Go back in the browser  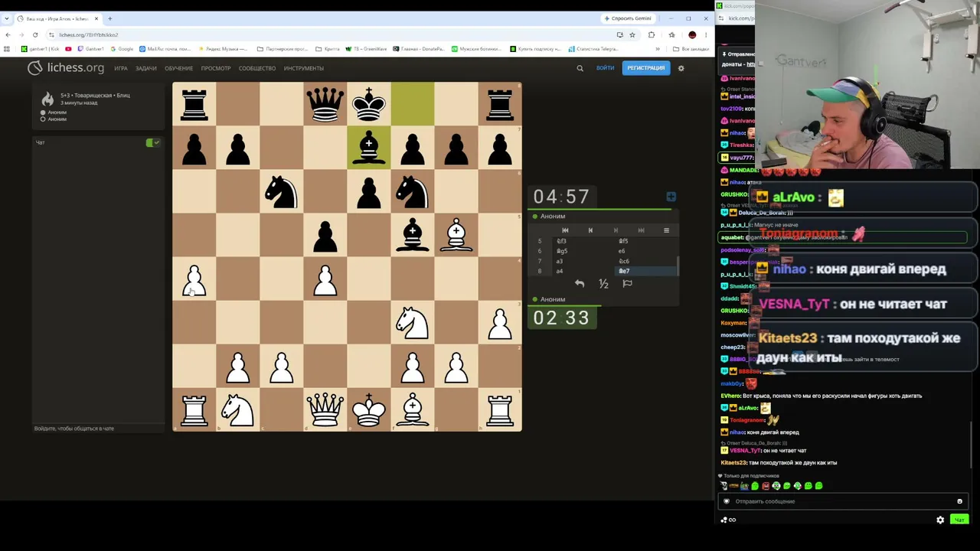pos(8,34)
